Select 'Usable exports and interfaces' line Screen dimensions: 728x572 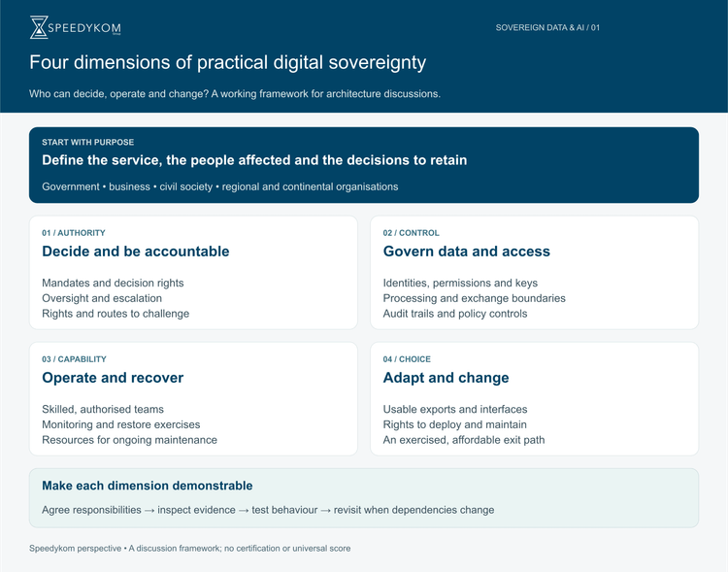[455, 410]
